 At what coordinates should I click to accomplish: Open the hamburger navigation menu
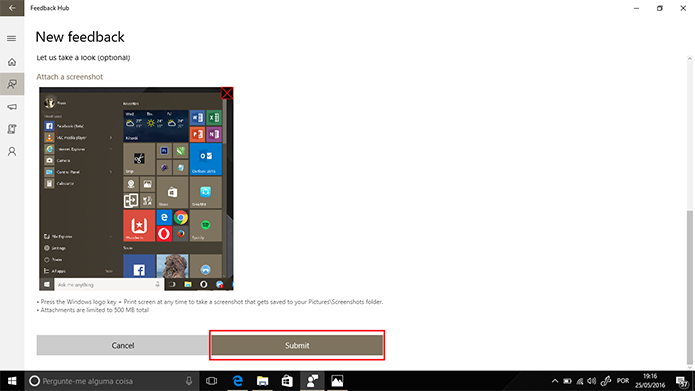tap(12, 39)
